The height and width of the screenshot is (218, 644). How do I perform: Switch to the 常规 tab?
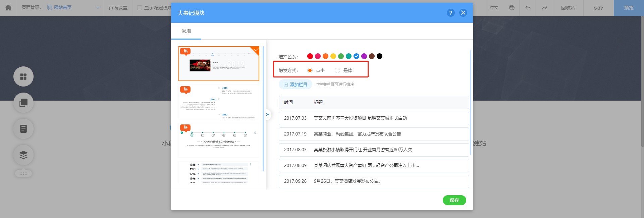[x=186, y=31]
